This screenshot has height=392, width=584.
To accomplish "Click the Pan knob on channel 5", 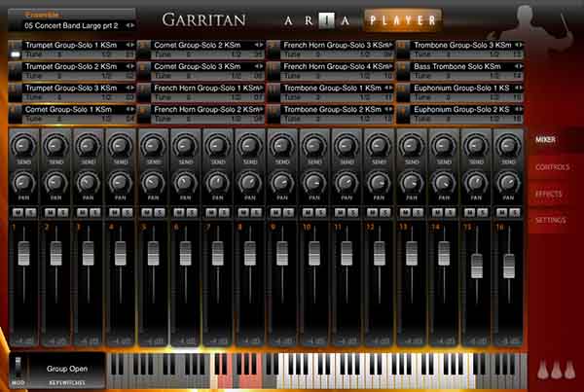I will [152, 181].
